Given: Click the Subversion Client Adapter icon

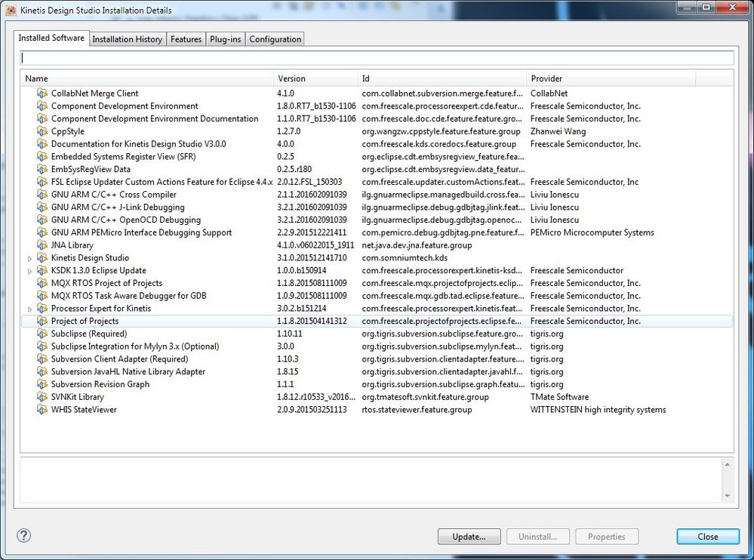Looking at the screenshot, I should pos(42,359).
